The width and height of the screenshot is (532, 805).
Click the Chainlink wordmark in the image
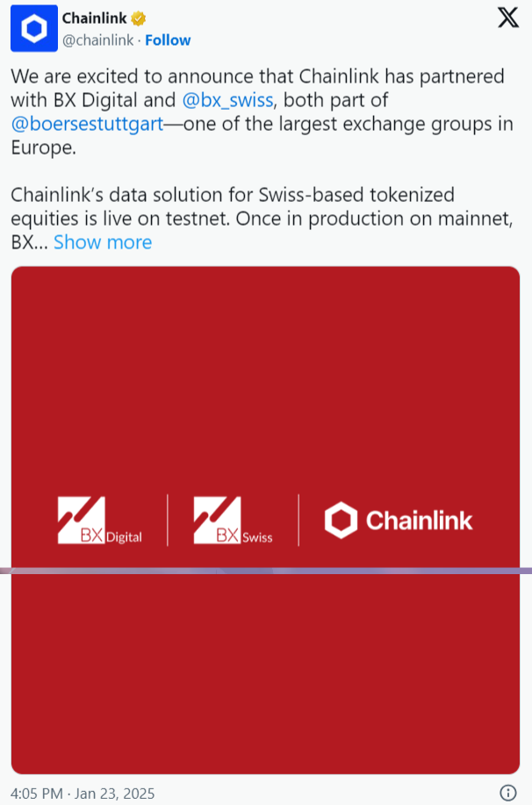point(419,521)
